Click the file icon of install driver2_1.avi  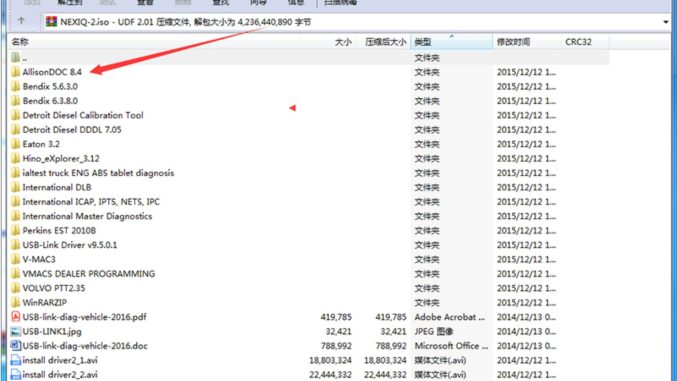[16, 360]
